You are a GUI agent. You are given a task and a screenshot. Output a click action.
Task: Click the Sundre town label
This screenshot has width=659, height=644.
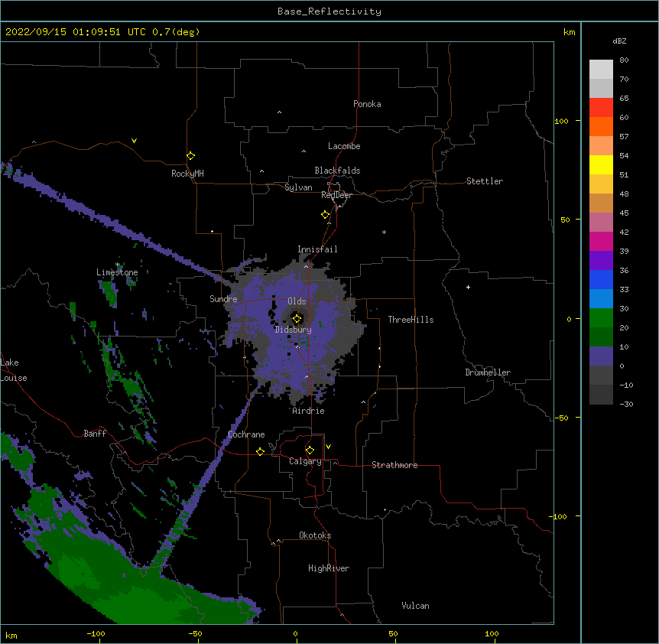[x=223, y=299]
